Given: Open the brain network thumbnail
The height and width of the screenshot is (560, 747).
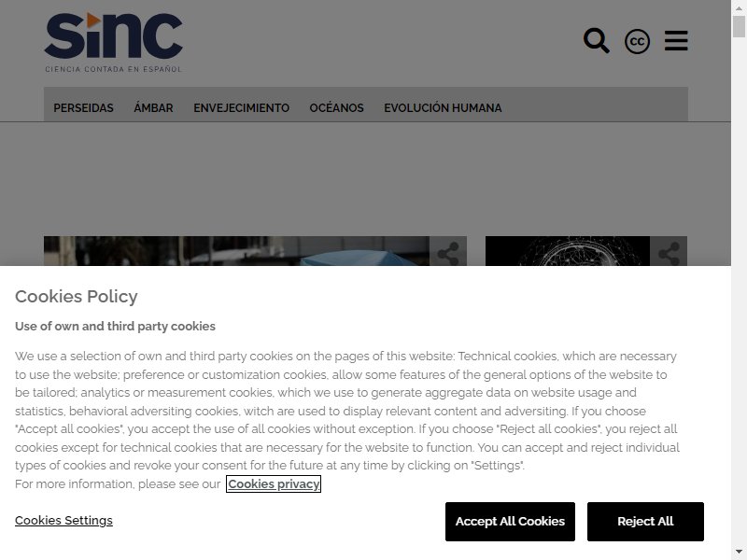Looking at the screenshot, I should pyautogui.click(x=568, y=251).
